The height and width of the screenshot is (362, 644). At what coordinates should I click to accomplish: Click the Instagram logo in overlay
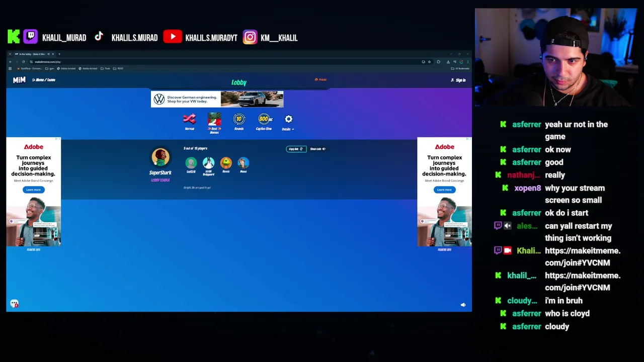(250, 37)
